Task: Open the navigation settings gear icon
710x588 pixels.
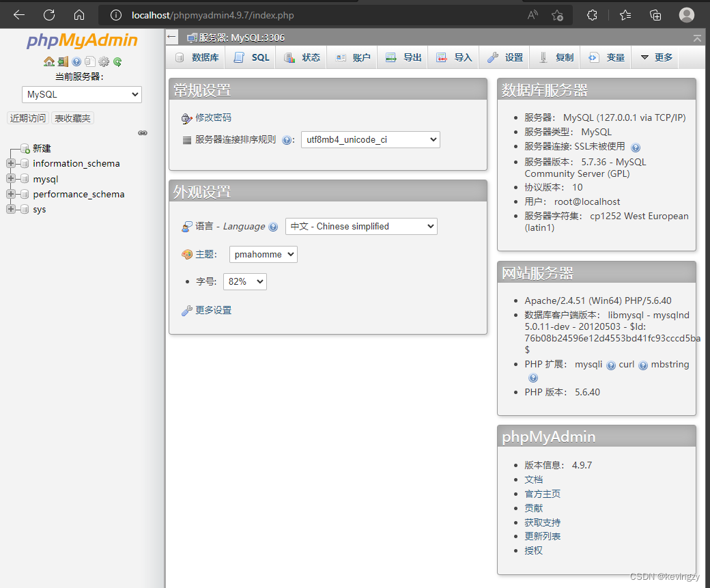Action: (x=104, y=61)
